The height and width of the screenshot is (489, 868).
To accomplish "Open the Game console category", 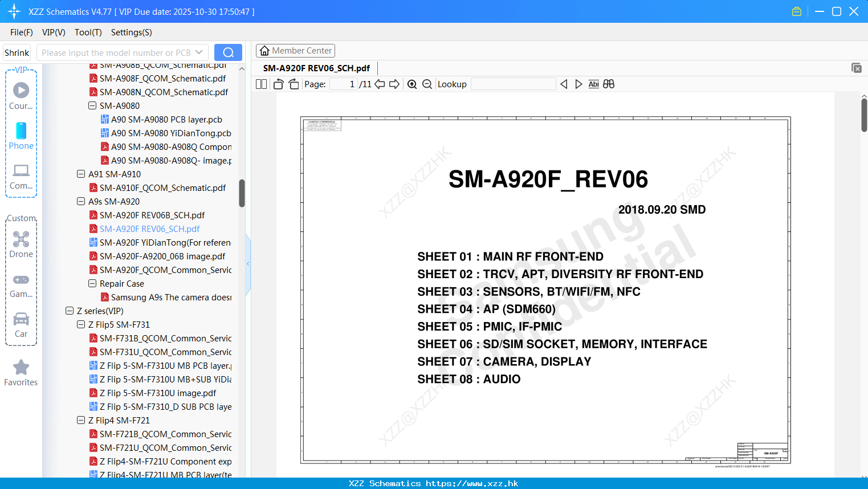I will coord(21,285).
